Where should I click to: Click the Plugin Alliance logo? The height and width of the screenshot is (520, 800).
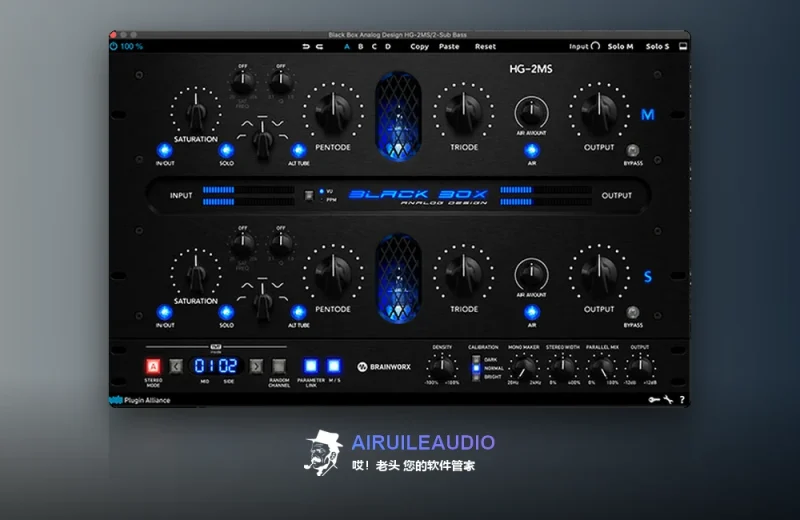pyautogui.click(x=140, y=400)
